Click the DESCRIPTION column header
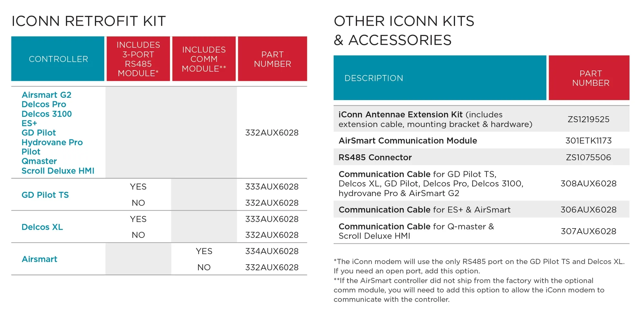The width and height of the screenshot is (644, 318). click(x=374, y=78)
